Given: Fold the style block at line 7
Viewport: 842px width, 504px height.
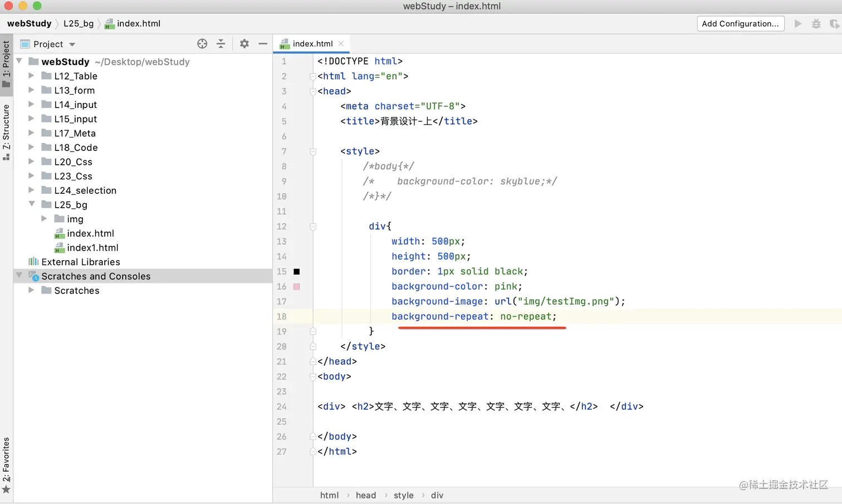Looking at the screenshot, I should coord(313,151).
